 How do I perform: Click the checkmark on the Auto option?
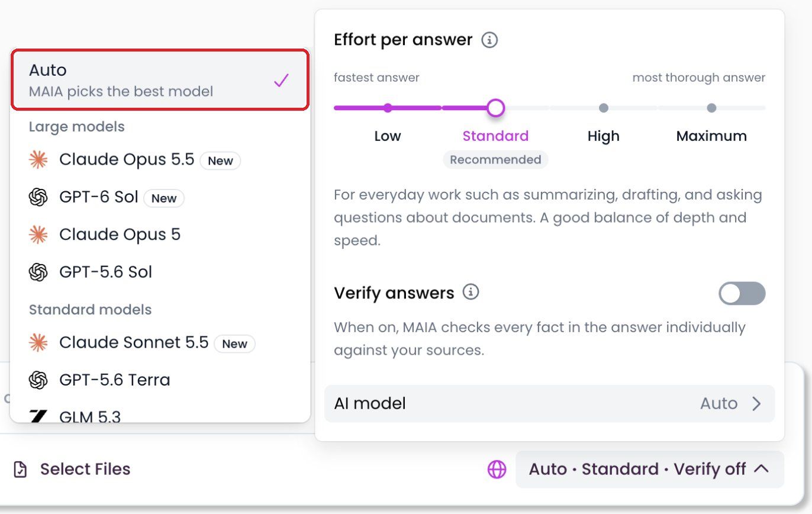click(x=281, y=81)
